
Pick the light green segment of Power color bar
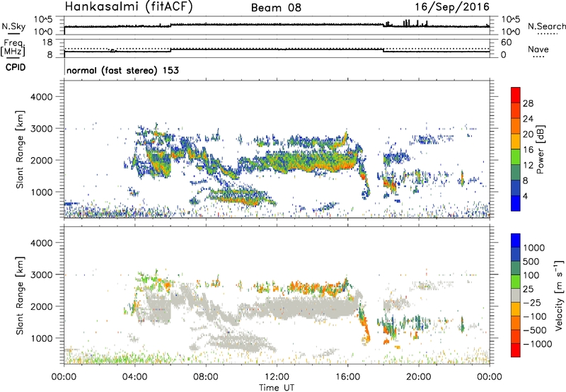516,157
